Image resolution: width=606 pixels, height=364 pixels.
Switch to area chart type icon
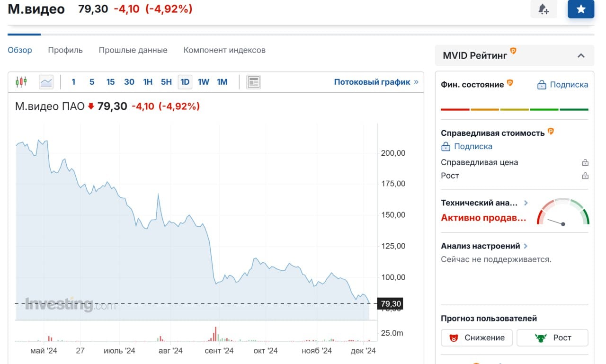pos(46,82)
